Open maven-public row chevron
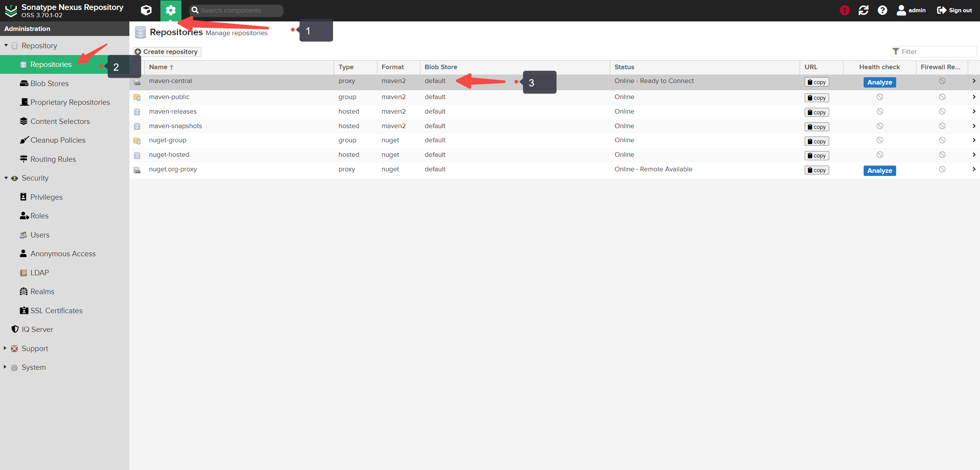Image resolution: width=980 pixels, height=470 pixels. [x=973, y=97]
